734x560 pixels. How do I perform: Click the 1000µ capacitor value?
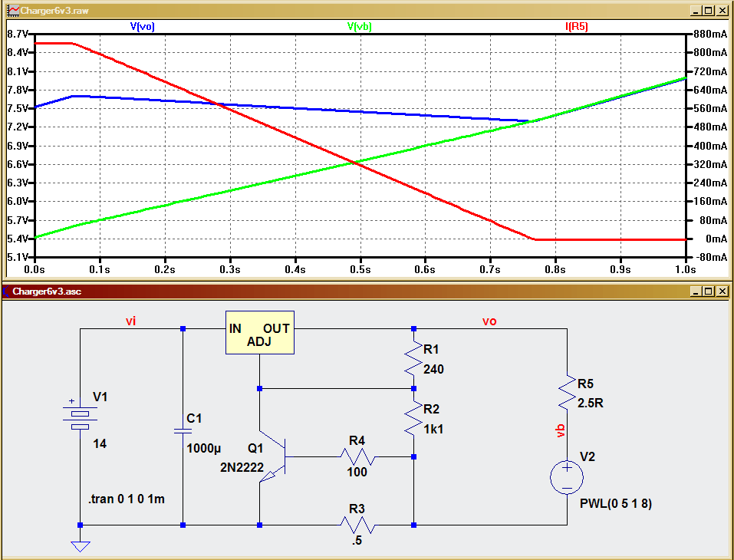click(x=203, y=449)
